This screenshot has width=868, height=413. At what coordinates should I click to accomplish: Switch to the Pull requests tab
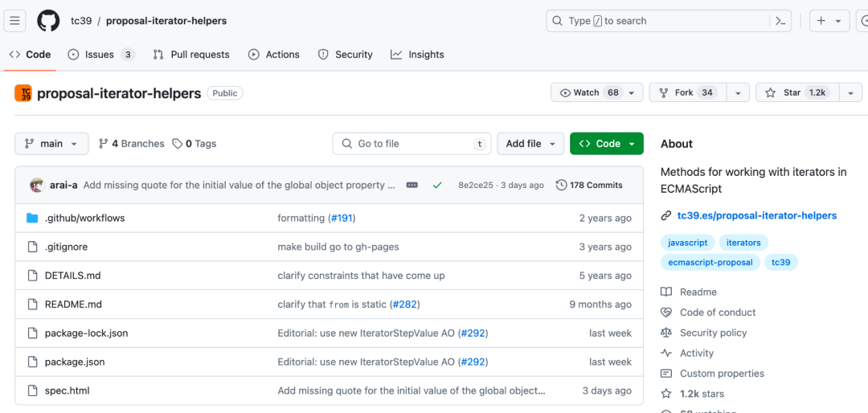click(x=191, y=55)
